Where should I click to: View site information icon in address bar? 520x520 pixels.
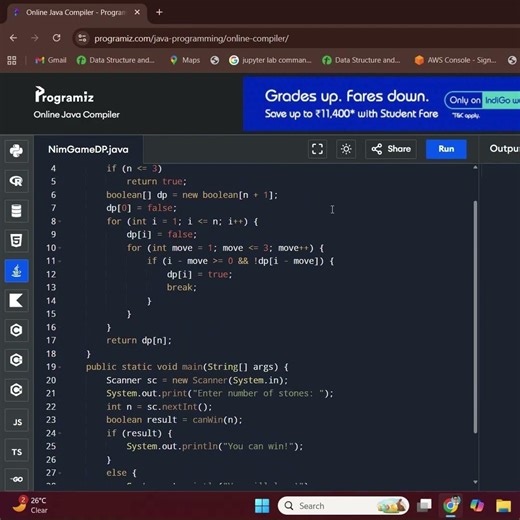point(82,39)
